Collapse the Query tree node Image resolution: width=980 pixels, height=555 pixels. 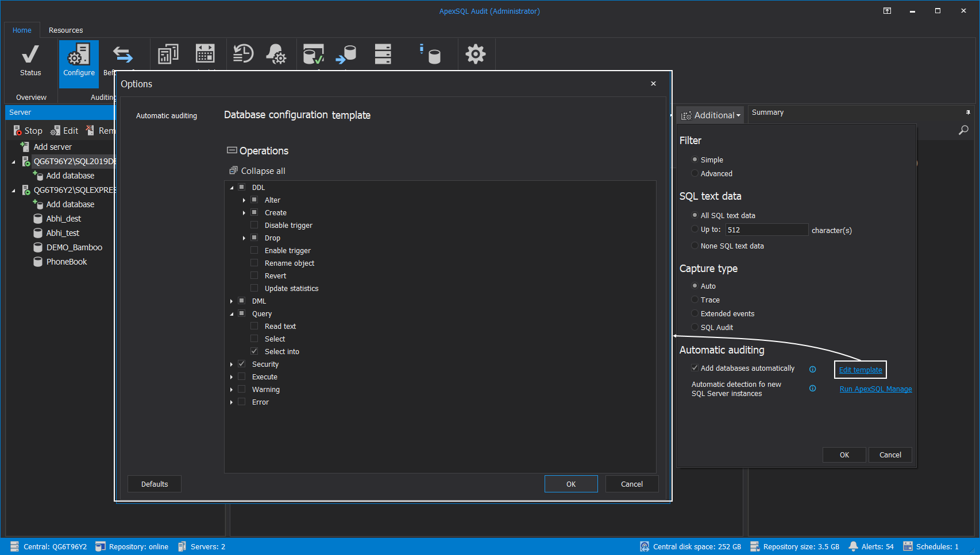pyautogui.click(x=232, y=314)
